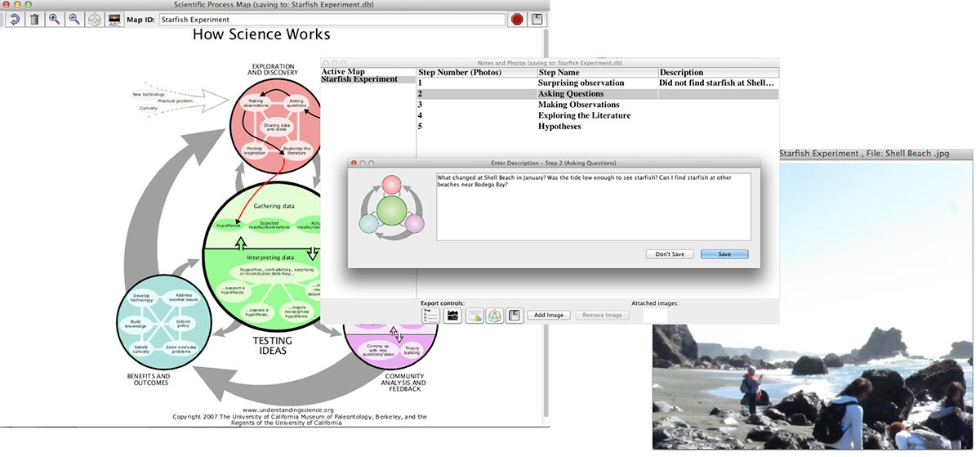The width and height of the screenshot is (980, 457).
Task: Zoom out with the minus magnifier icon
Action: (x=74, y=19)
